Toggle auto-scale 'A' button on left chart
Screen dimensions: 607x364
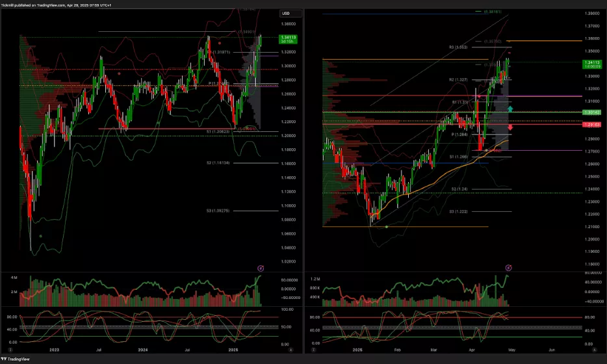pos(290,349)
